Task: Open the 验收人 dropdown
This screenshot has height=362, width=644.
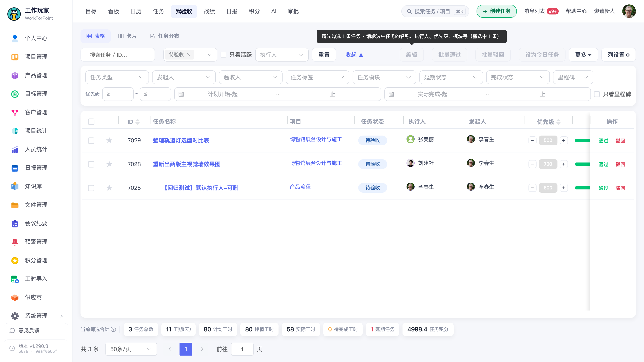Action: pos(251,77)
